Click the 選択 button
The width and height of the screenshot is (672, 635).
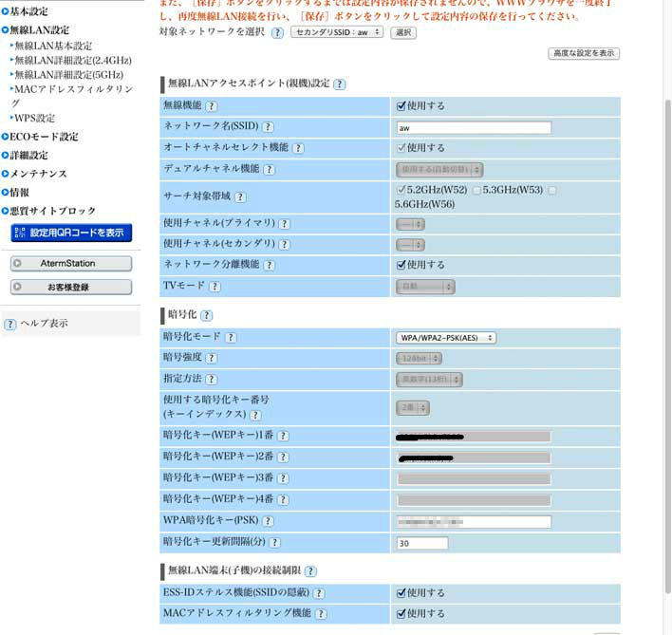pyautogui.click(x=403, y=32)
